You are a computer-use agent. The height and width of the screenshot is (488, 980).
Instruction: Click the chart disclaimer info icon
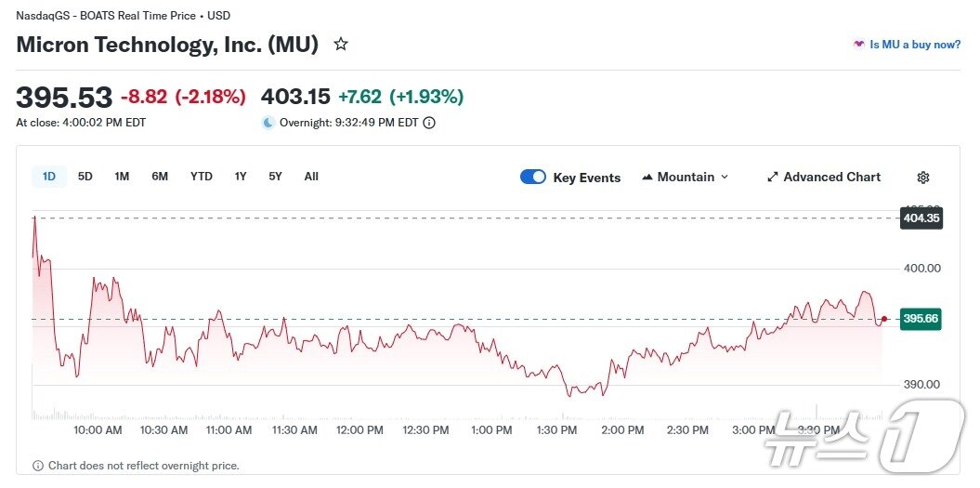click(x=38, y=466)
